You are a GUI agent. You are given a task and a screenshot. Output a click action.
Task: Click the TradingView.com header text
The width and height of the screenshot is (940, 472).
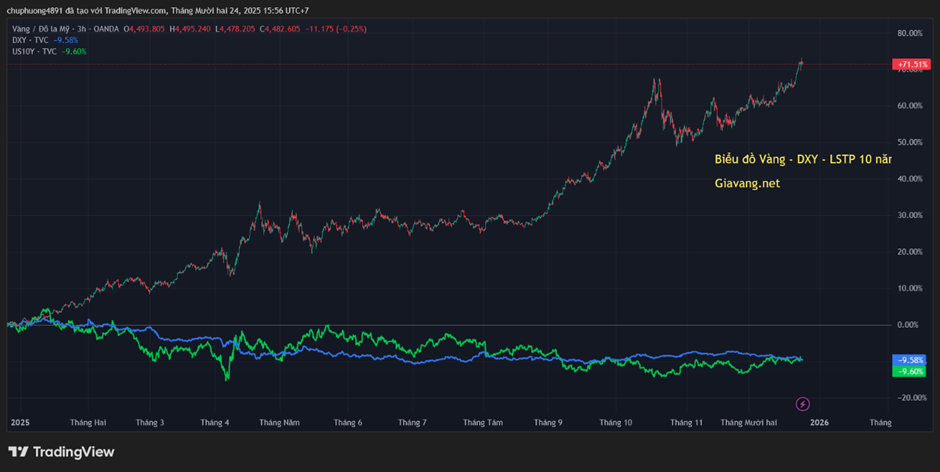point(133,10)
